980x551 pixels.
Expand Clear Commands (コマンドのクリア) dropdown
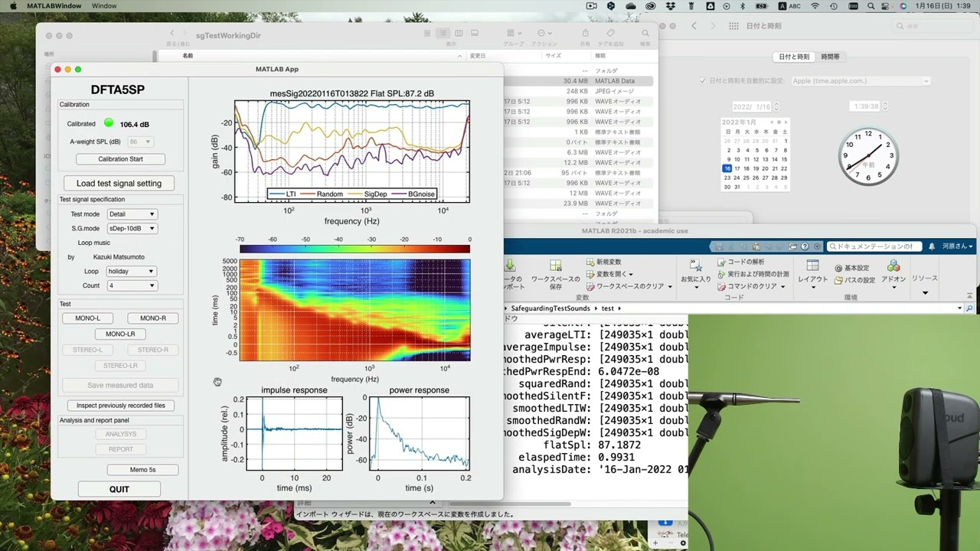click(x=782, y=286)
